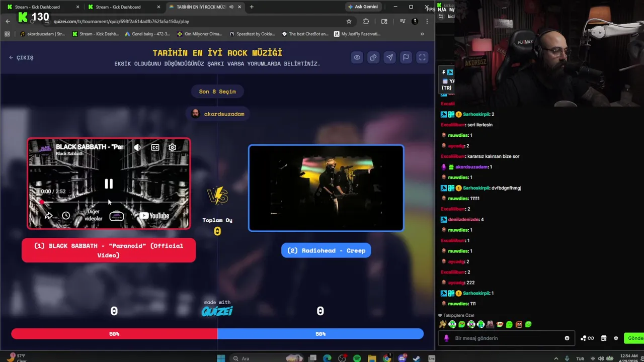
Task: Open the browser profile avatar
Action: pos(415,21)
